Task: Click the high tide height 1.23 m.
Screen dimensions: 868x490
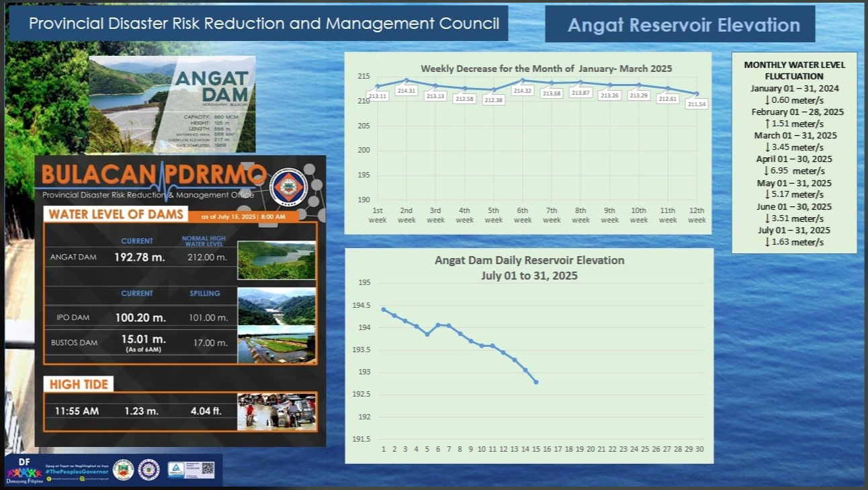Action: point(141,411)
